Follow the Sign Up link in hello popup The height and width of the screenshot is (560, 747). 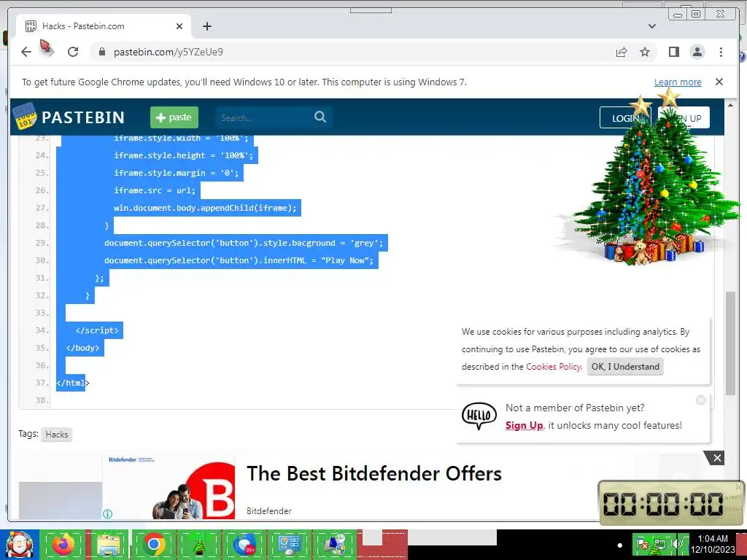pos(524,425)
